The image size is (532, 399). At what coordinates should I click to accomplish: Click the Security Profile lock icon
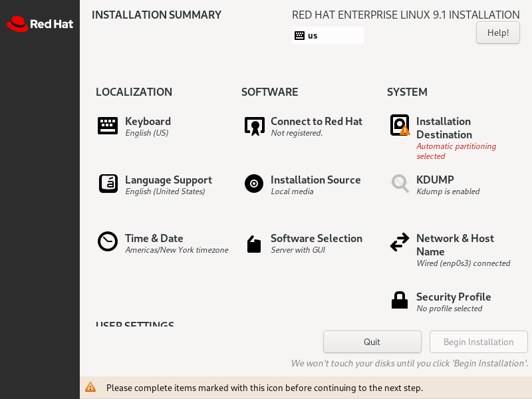(400, 301)
